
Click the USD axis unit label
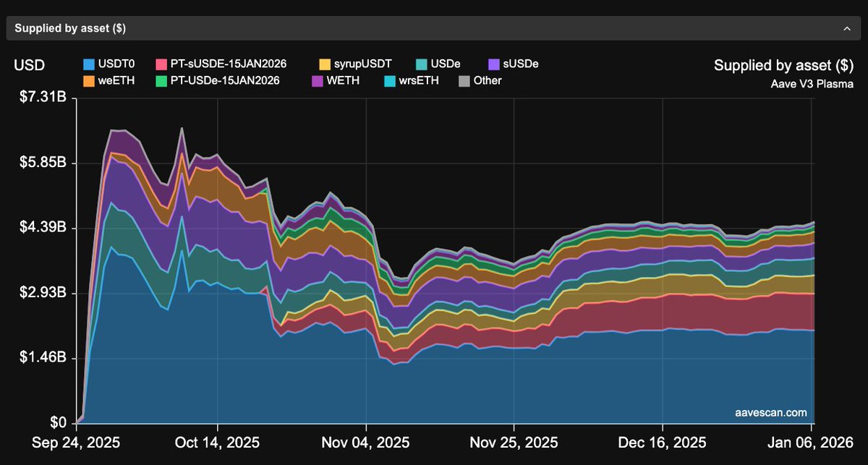tap(29, 66)
